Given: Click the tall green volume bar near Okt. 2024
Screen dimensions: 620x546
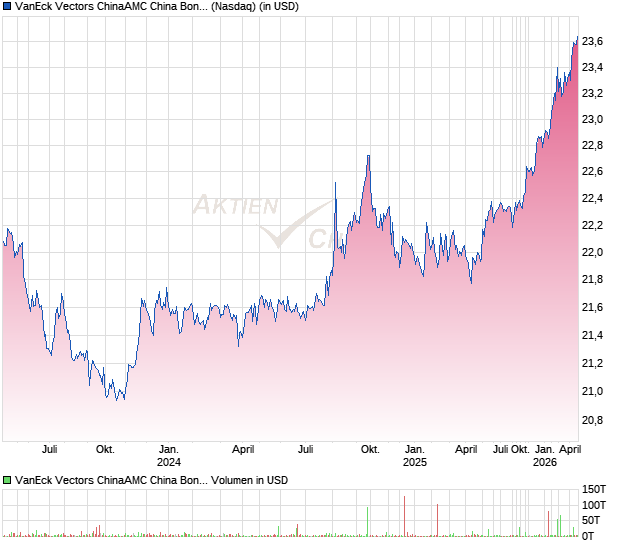Looking at the screenshot, I should point(368,522).
